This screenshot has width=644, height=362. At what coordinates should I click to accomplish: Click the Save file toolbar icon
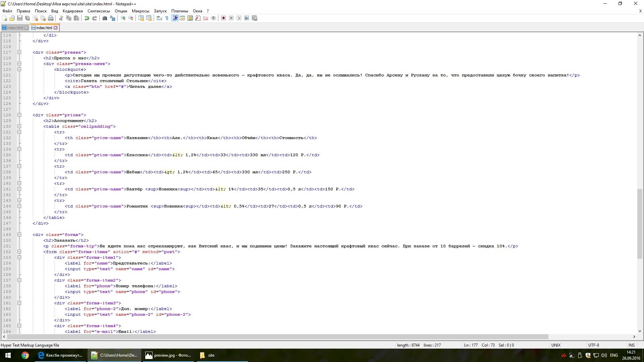click(x=20, y=18)
